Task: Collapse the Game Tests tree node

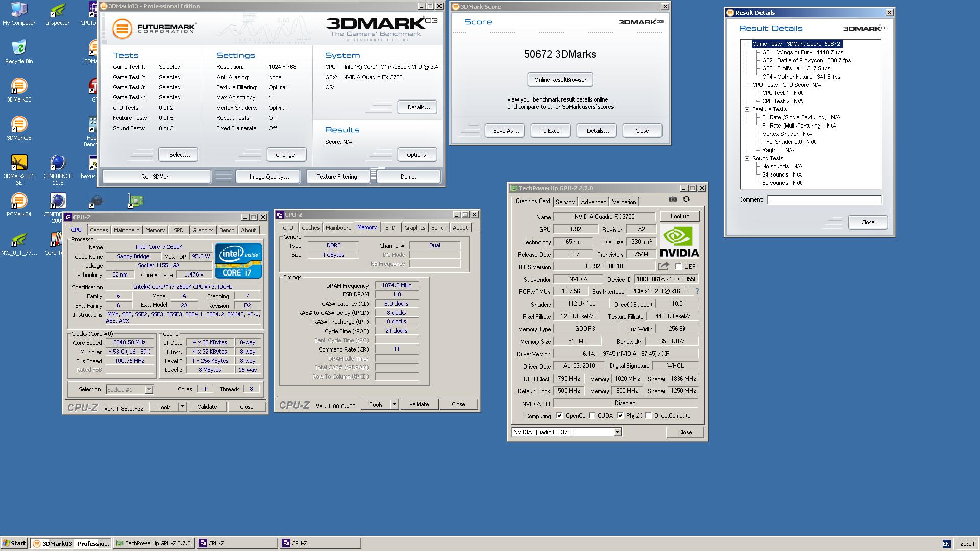Action: pyautogui.click(x=747, y=44)
